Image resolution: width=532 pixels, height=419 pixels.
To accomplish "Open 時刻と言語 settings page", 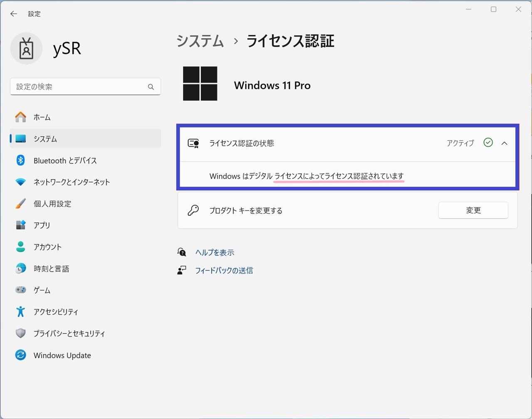I will 85,269.
